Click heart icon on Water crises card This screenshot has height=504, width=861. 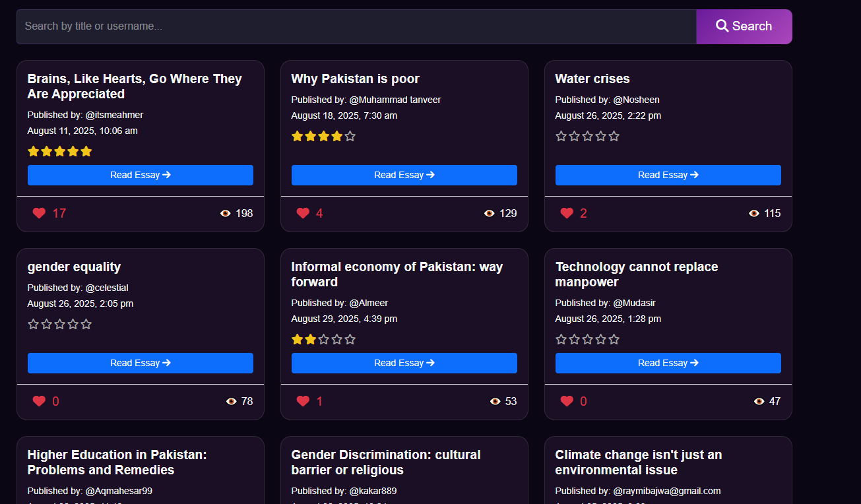(x=567, y=213)
